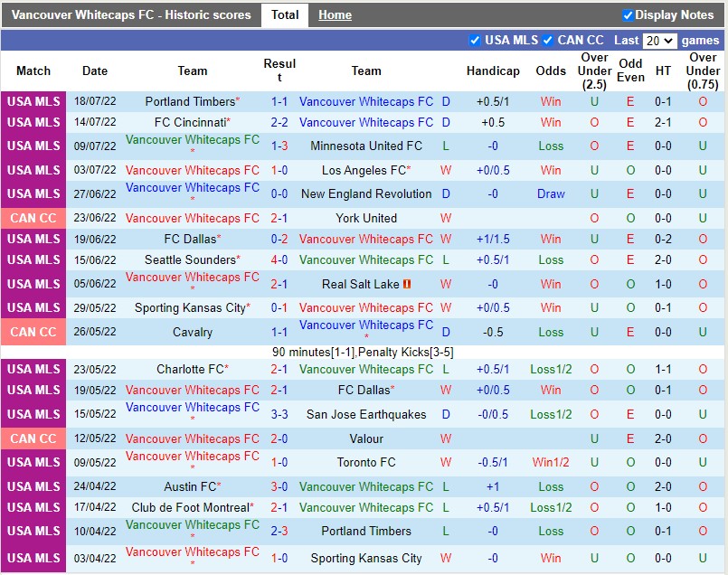This screenshot has width=728, height=575.
Task: Click FC Dallas in the 19/05/22 row
Action: [x=364, y=391]
